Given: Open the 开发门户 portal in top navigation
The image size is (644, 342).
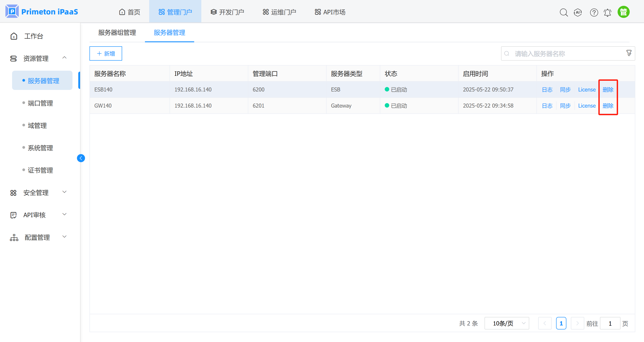Looking at the screenshot, I should point(227,11).
